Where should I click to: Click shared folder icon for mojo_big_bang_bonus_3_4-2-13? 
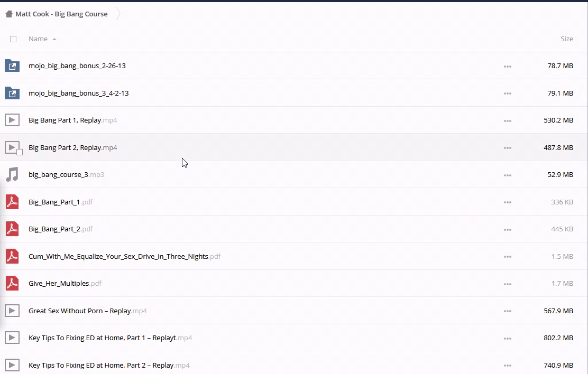pyautogui.click(x=12, y=93)
